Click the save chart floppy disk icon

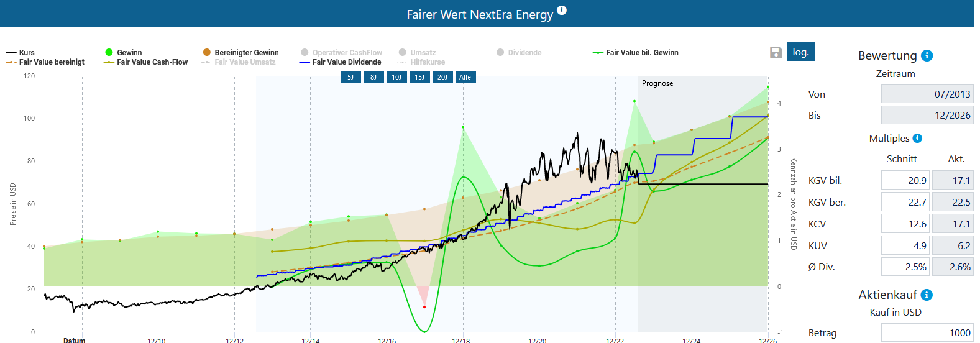[776, 52]
